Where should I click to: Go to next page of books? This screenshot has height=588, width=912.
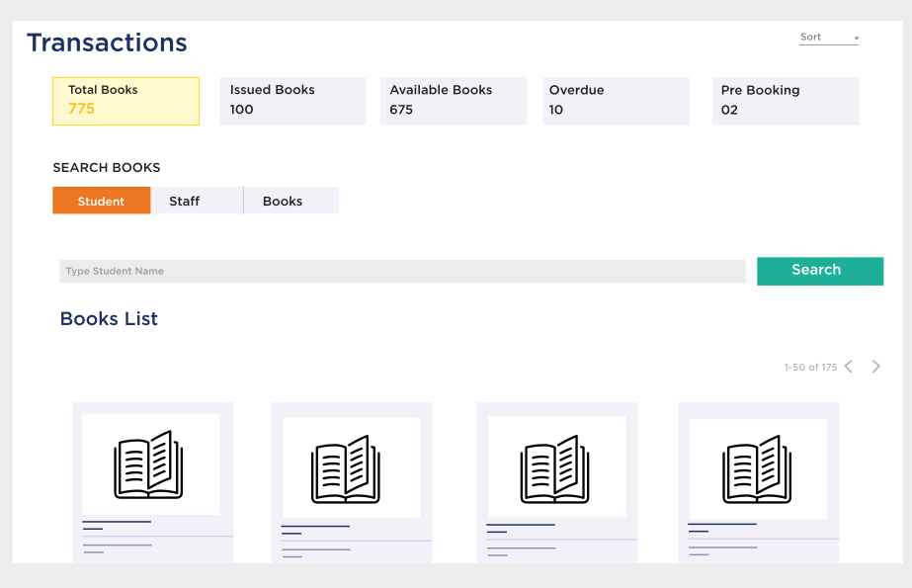[875, 367]
